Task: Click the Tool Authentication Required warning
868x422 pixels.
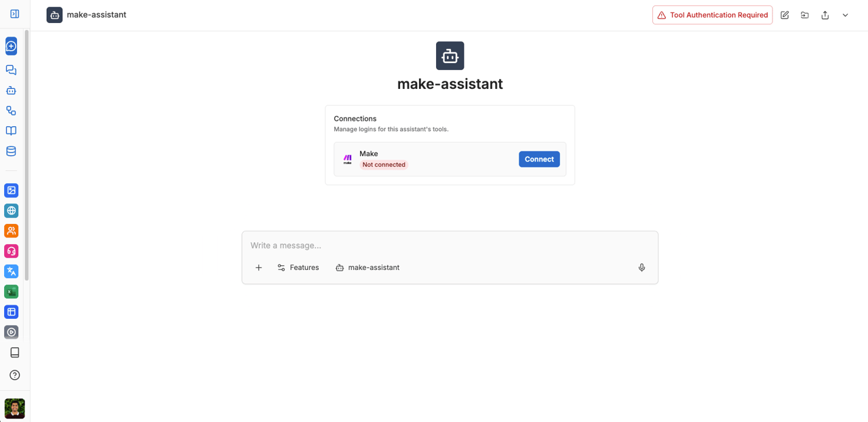Action: pyautogui.click(x=712, y=15)
